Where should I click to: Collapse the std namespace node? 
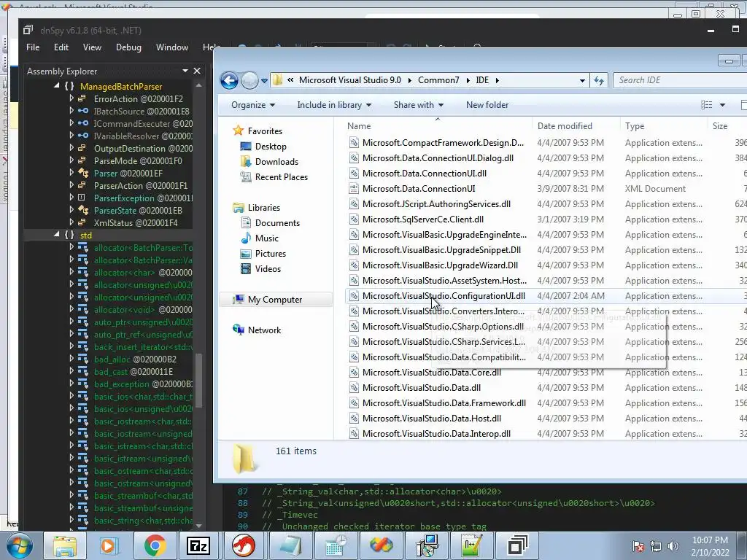(57, 235)
